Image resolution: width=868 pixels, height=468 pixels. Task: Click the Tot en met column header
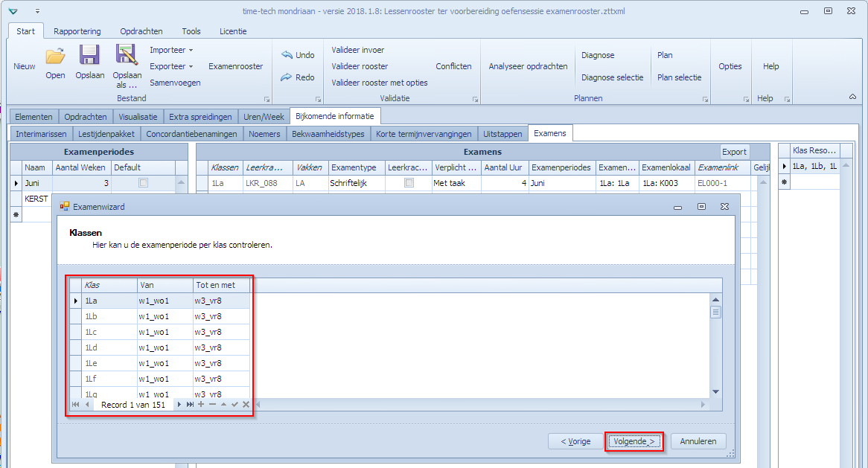pyautogui.click(x=221, y=285)
